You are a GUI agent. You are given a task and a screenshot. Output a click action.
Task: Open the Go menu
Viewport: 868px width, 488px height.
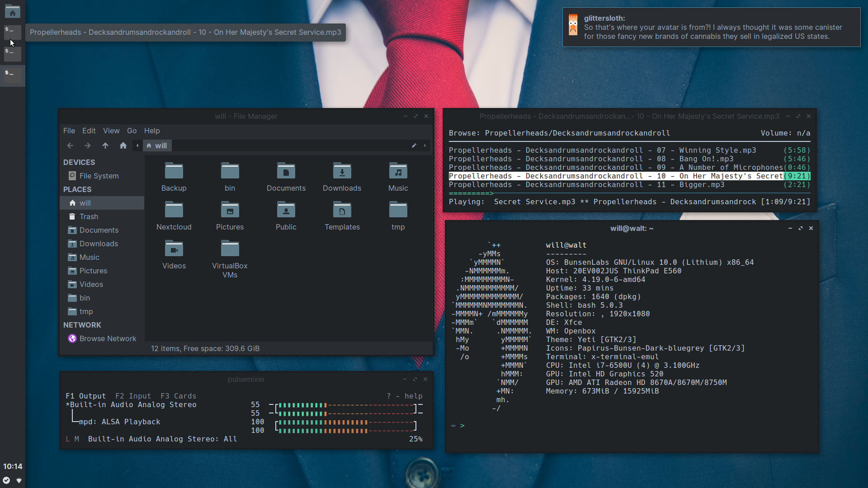(x=132, y=131)
